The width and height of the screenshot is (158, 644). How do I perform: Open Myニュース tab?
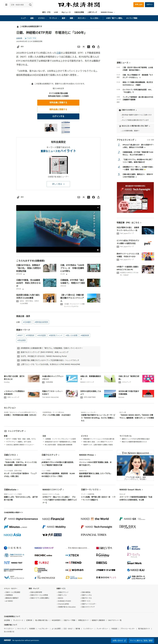pos(66,12)
